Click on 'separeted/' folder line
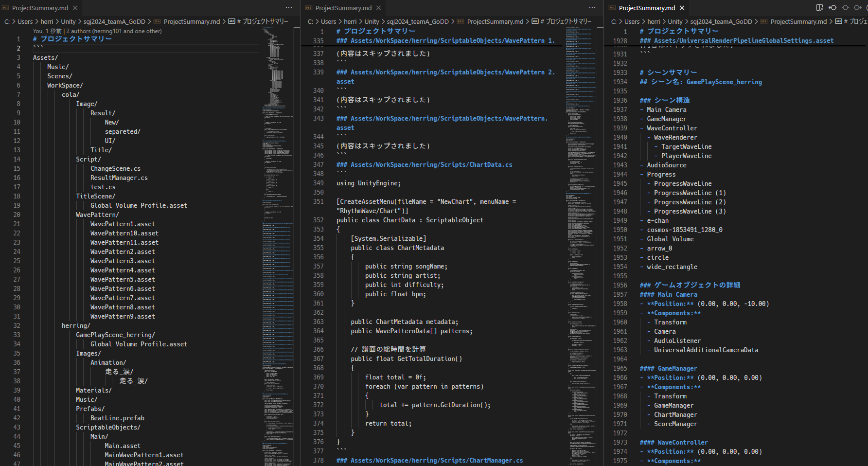This screenshot has width=868, height=466. 123,131
